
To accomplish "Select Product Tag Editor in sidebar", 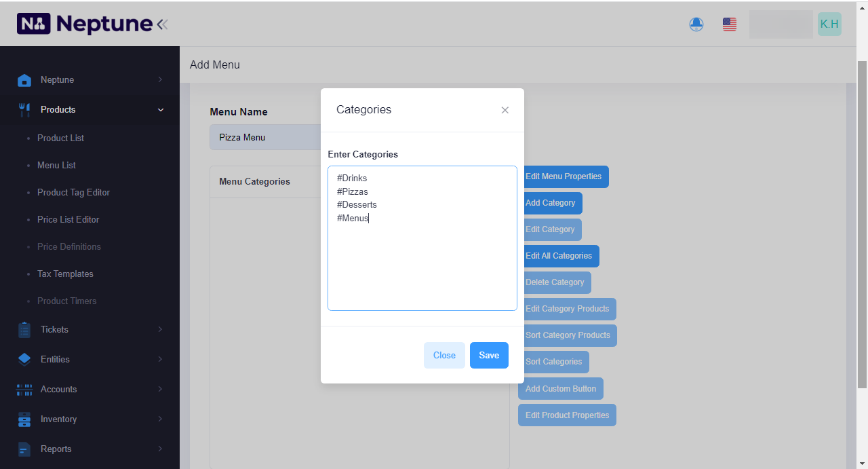I will (73, 192).
